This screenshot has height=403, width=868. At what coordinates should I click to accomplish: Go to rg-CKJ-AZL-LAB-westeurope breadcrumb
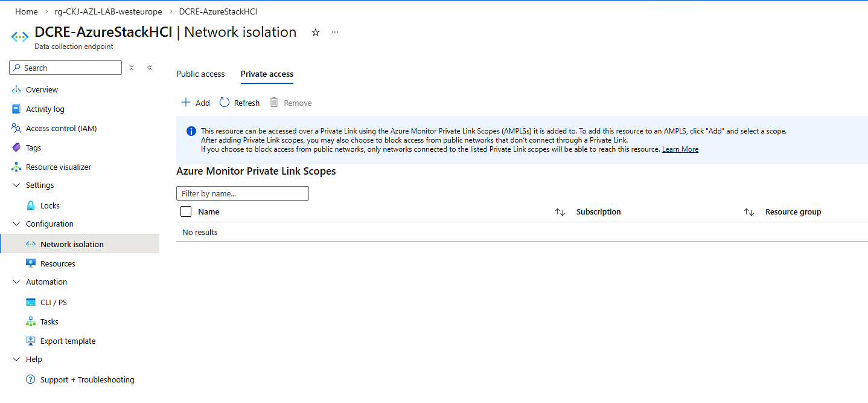pos(108,11)
